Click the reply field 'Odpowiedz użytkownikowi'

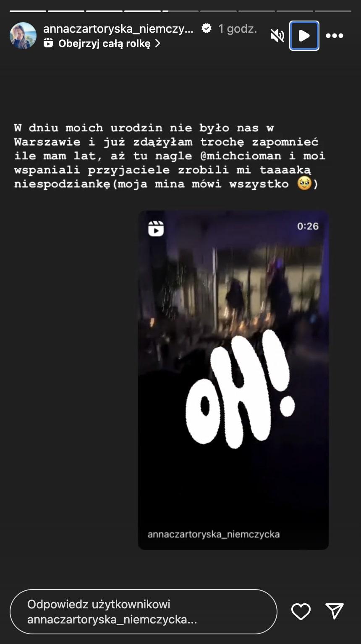143,612
